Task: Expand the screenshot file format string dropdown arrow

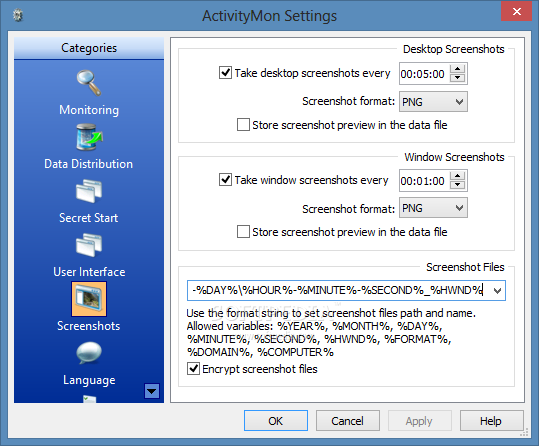Action: 497,291
